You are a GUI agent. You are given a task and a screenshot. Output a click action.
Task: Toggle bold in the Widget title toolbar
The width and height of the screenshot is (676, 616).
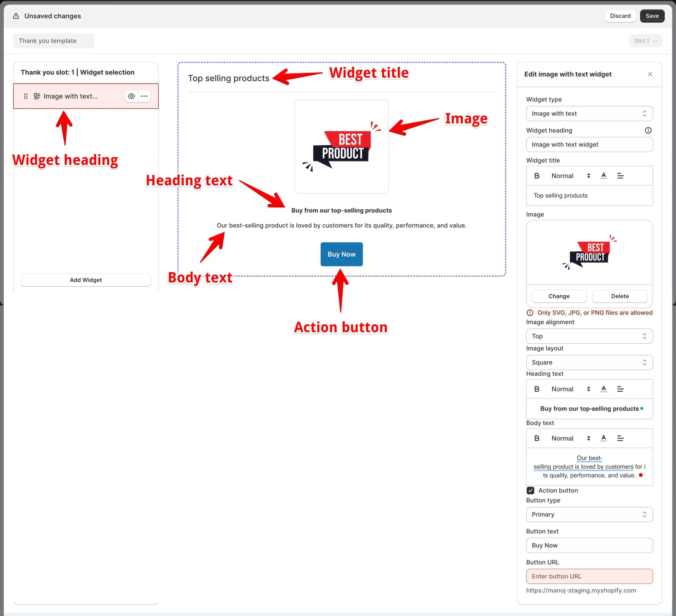(x=537, y=176)
